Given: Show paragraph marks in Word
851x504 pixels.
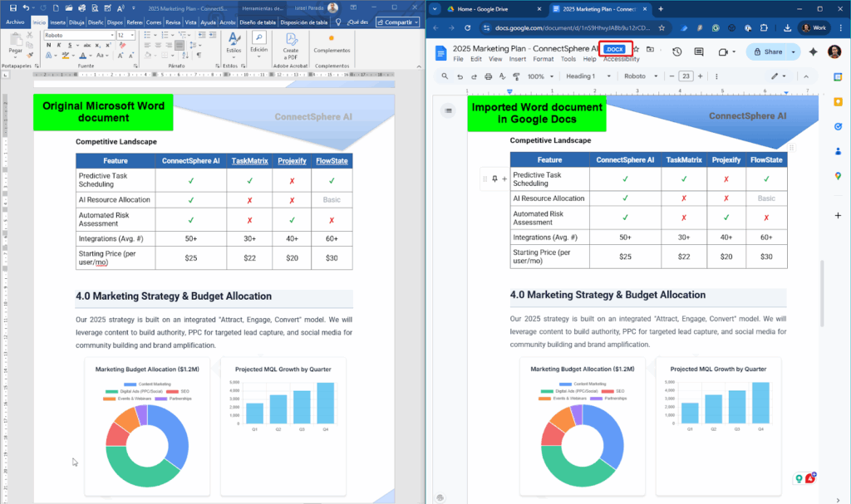Looking at the screenshot, I should [x=199, y=55].
